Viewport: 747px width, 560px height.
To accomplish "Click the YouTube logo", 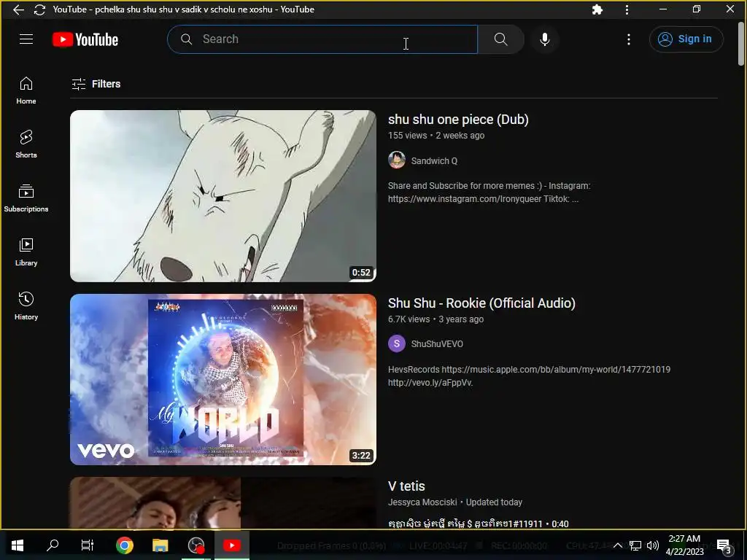I will click(x=85, y=39).
